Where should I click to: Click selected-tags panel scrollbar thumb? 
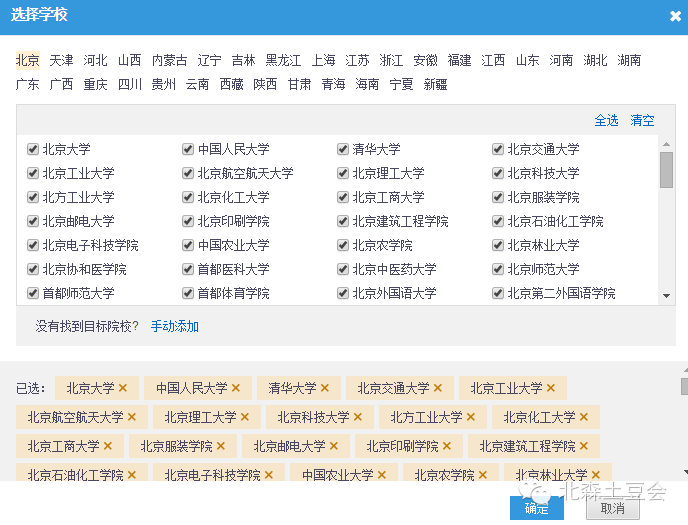pyautogui.click(x=684, y=386)
